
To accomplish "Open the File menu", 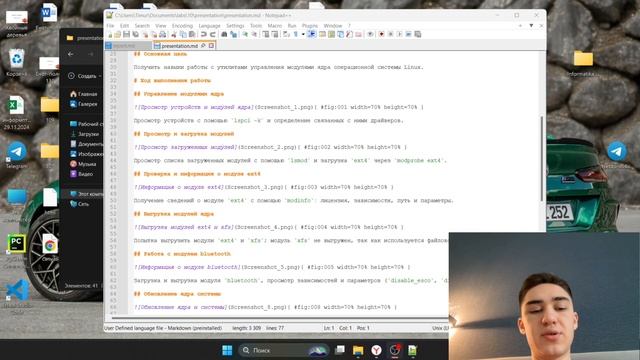I will 110,26.
